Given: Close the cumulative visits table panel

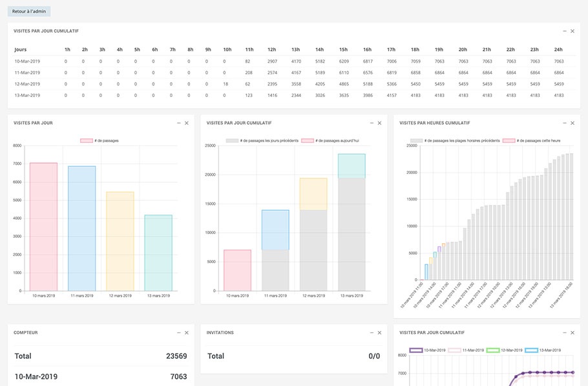Looking at the screenshot, I should click(572, 31).
